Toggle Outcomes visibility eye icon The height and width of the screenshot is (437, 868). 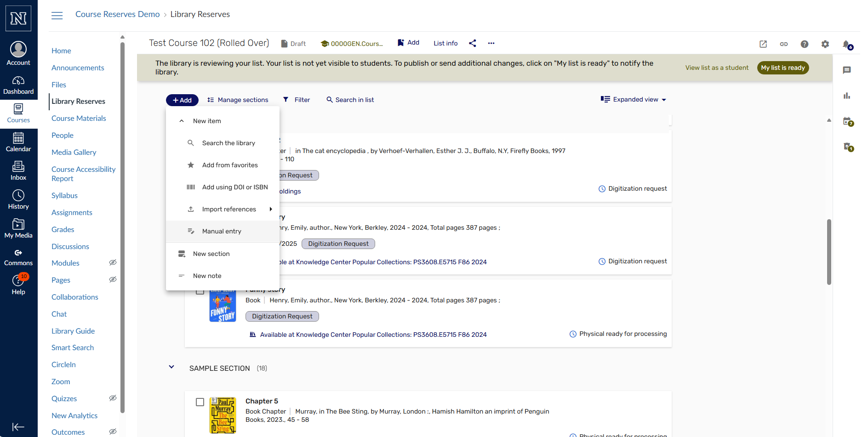[x=113, y=432]
